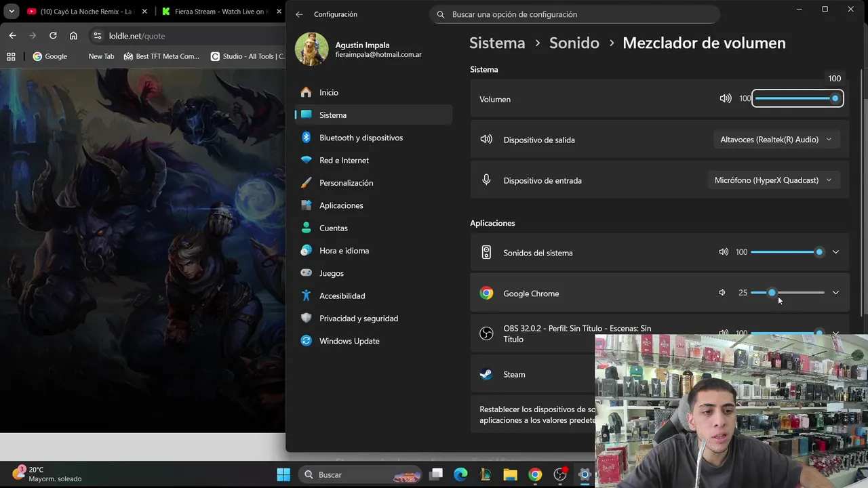
Task: Open Inicio in settings sidebar
Action: (x=374, y=92)
